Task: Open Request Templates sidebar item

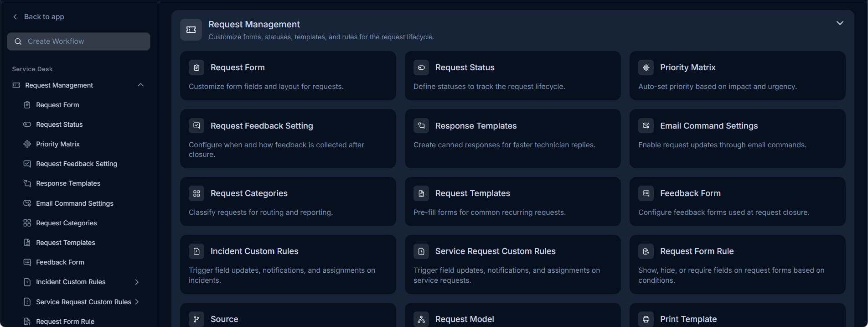Action: coord(66,243)
